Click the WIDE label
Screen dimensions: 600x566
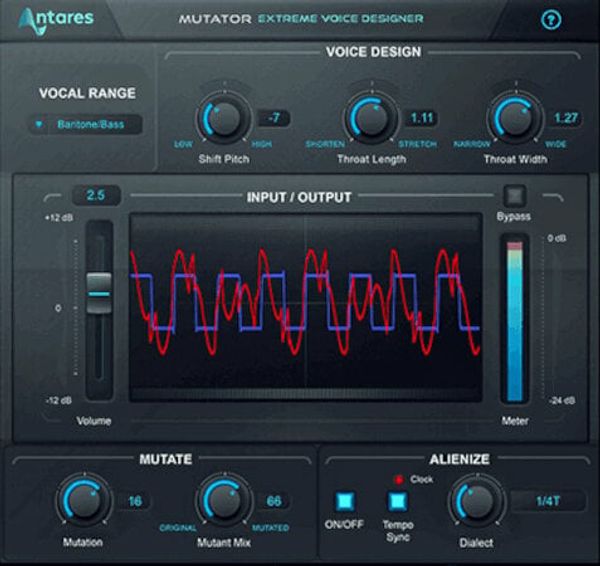556,144
